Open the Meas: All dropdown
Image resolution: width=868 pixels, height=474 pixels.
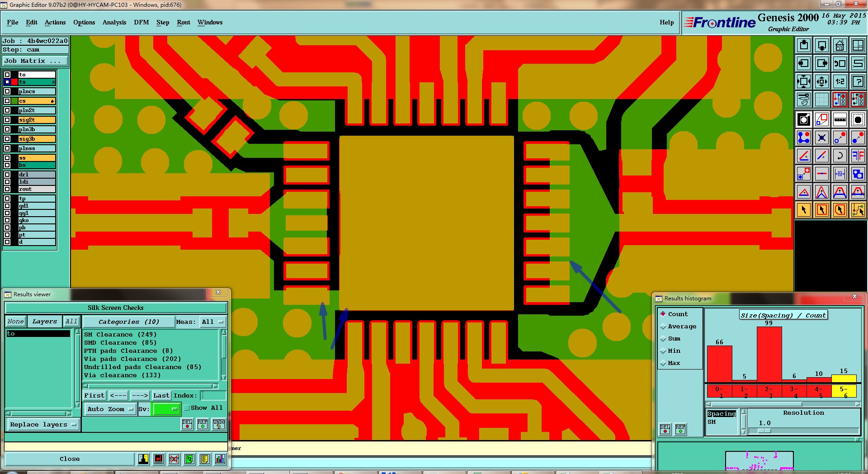pyautogui.click(x=213, y=322)
